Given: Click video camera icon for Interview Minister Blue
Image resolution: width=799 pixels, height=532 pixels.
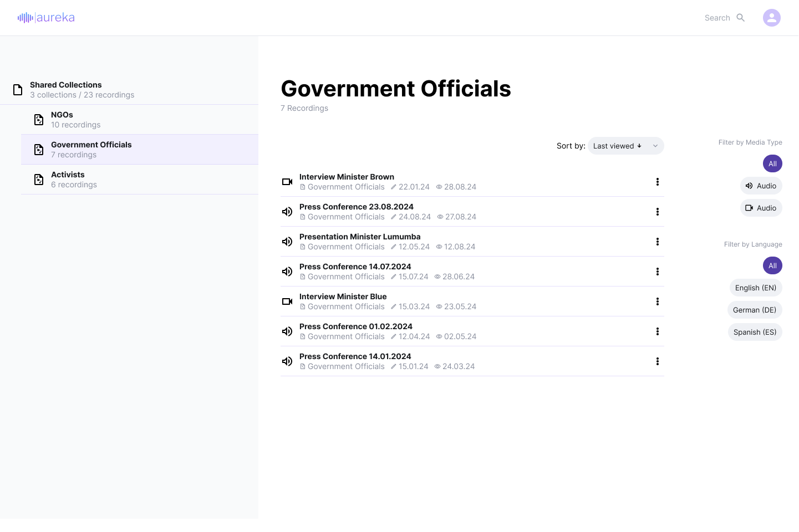Looking at the screenshot, I should 287,301.
